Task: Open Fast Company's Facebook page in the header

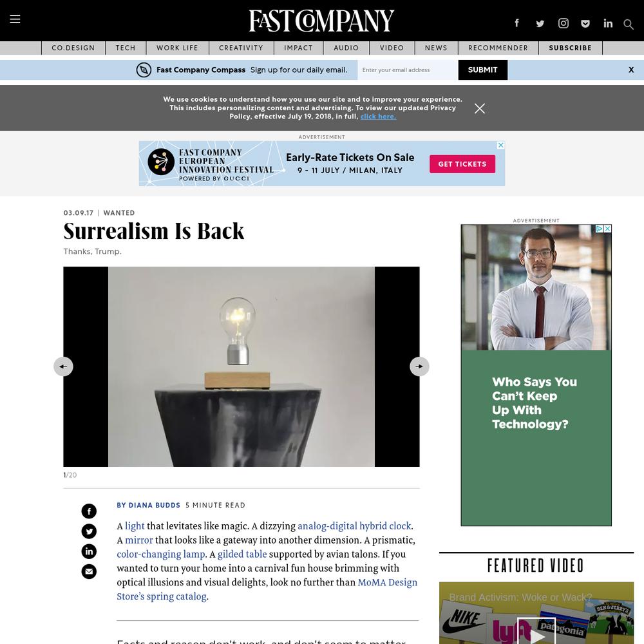Action: (516, 23)
